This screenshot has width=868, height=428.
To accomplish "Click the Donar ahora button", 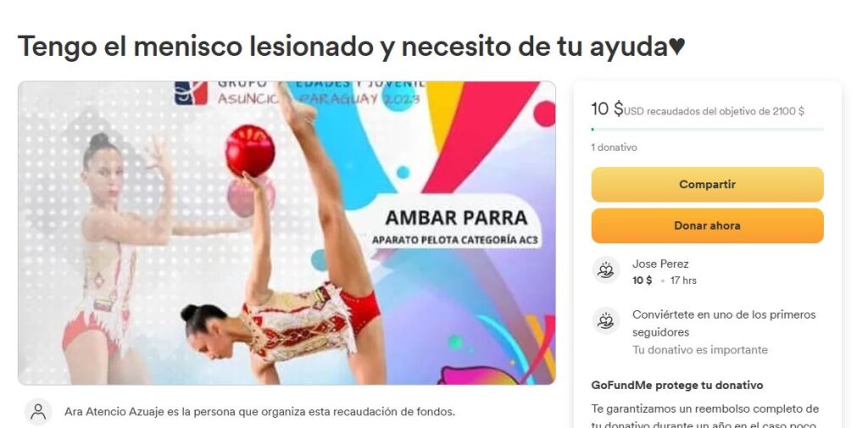I will 707,225.
